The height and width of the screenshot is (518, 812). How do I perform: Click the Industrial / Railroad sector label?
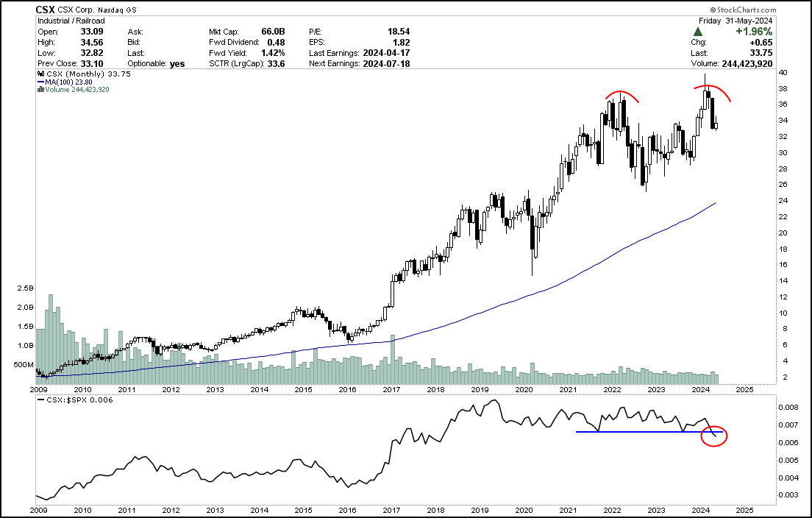click(x=71, y=21)
